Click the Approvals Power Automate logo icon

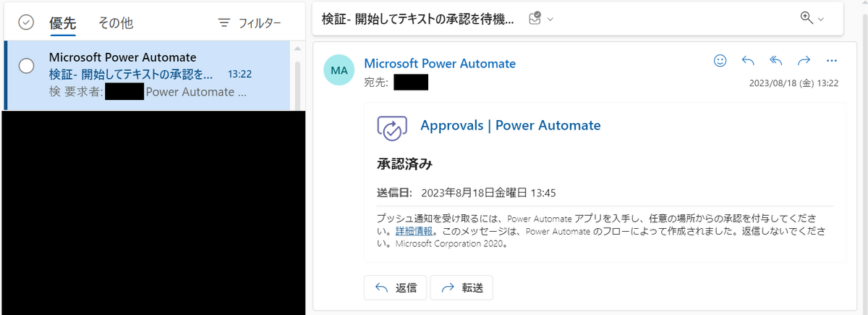pyautogui.click(x=392, y=127)
